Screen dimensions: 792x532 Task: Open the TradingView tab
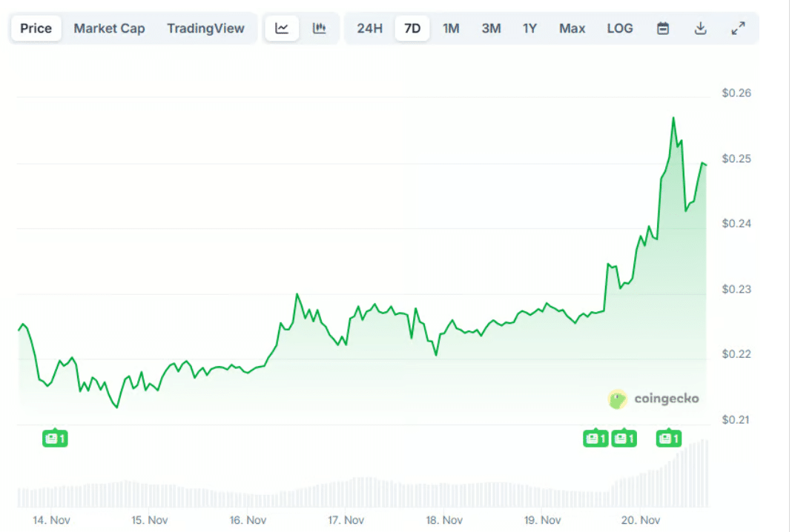(x=205, y=28)
